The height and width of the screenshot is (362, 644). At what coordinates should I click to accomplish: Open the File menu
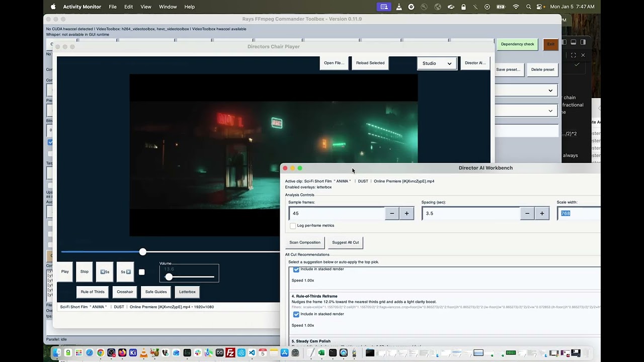pos(113,7)
